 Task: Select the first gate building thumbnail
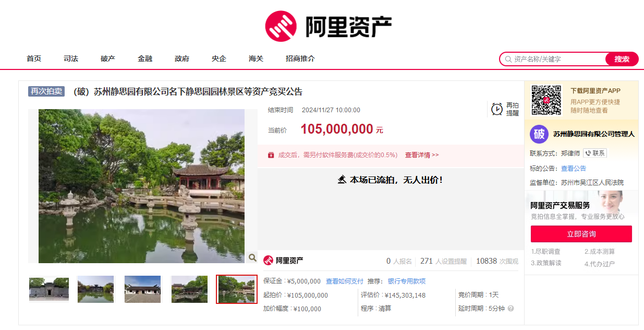(x=49, y=289)
